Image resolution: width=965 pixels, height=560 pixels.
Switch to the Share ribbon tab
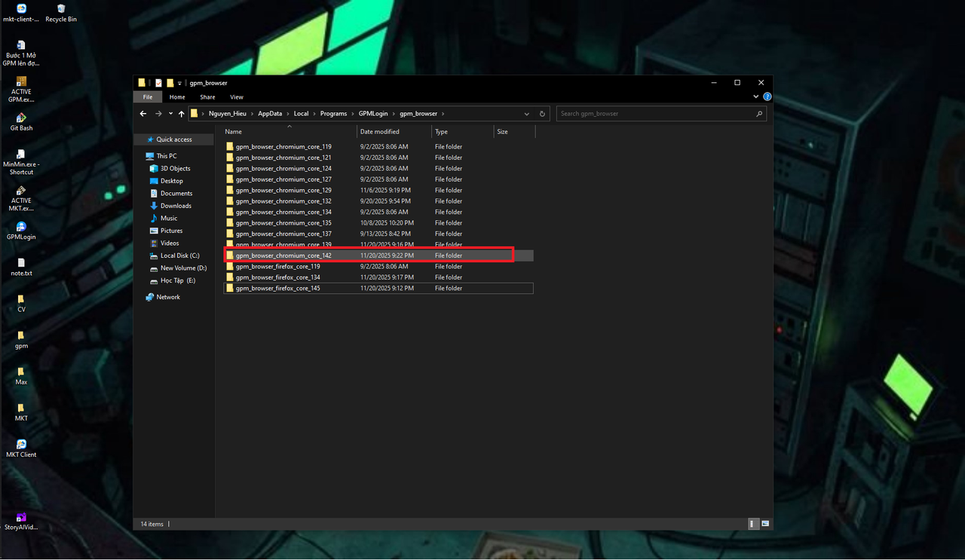[x=207, y=97]
